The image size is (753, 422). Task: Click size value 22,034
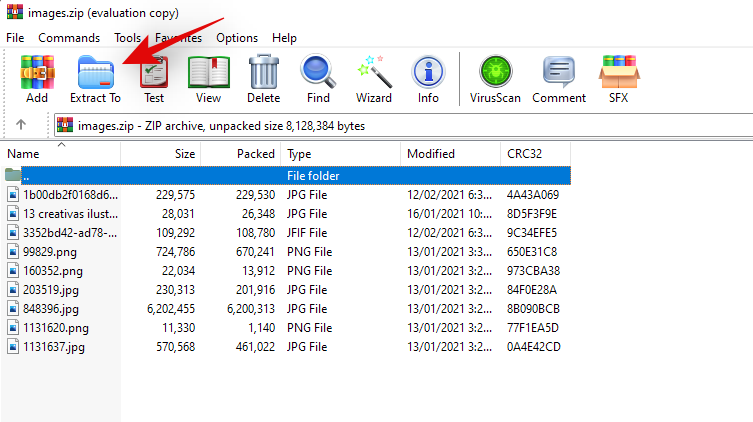tap(178, 271)
